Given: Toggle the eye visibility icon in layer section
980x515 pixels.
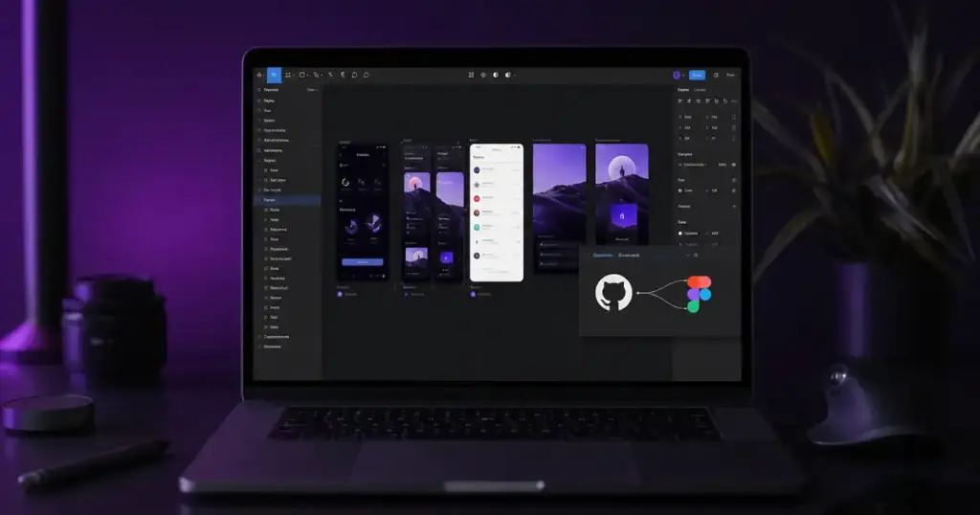Looking at the screenshot, I should (x=734, y=165).
